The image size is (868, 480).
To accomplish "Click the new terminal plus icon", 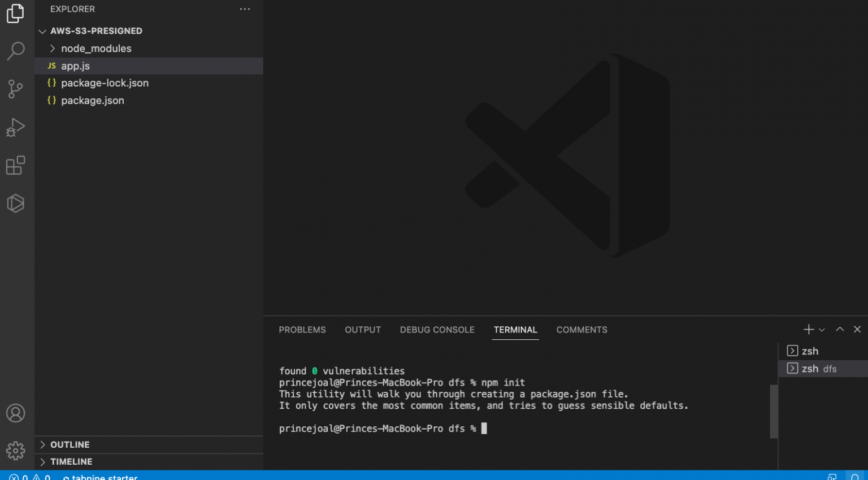I will [x=808, y=330].
